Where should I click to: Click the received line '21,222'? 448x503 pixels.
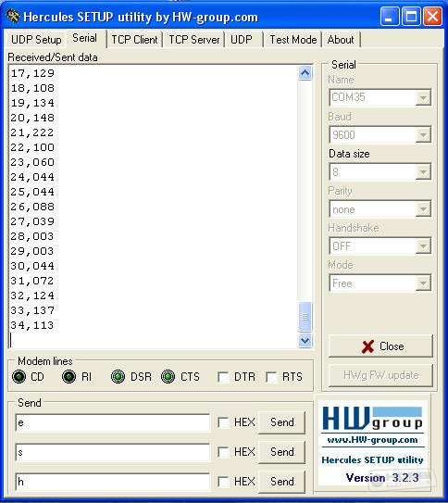(x=32, y=132)
